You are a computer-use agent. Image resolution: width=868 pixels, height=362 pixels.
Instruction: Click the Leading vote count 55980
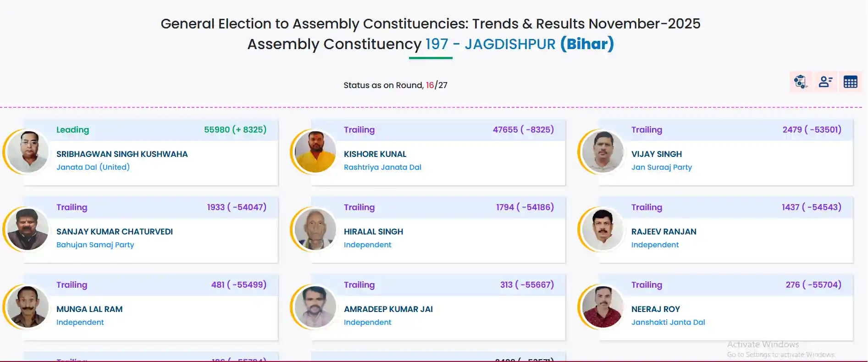click(217, 130)
